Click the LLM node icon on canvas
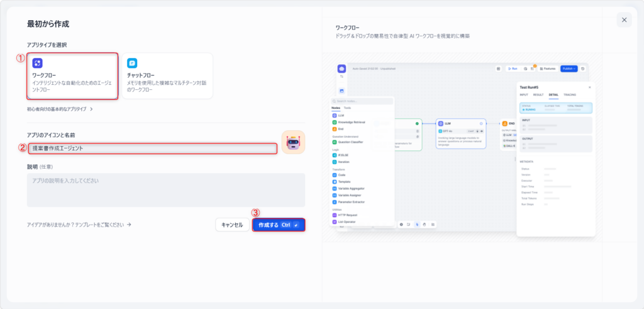Image resolution: width=644 pixels, height=309 pixels. pyautogui.click(x=441, y=124)
